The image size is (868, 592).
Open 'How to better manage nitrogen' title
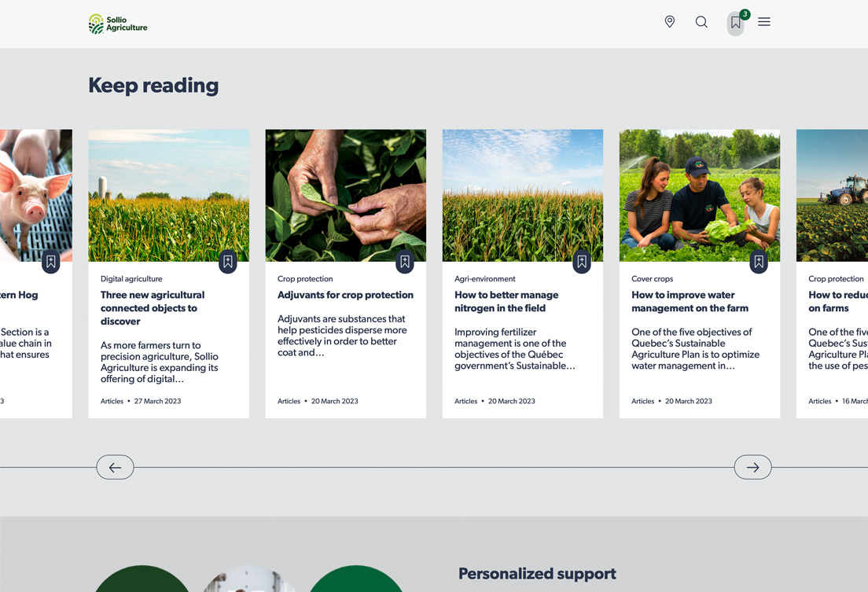506,301
